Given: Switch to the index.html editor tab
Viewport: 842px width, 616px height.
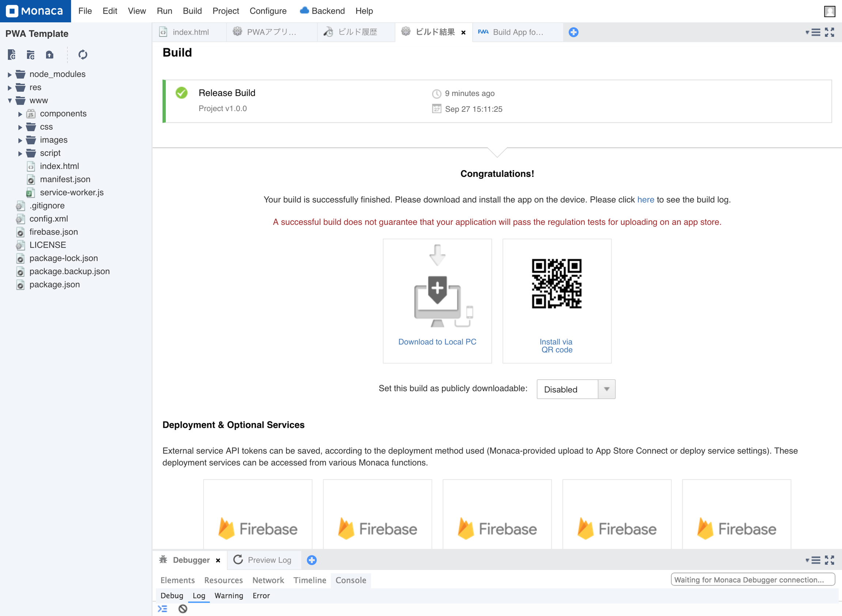Looking at the screenshot, I should [190, 32].
